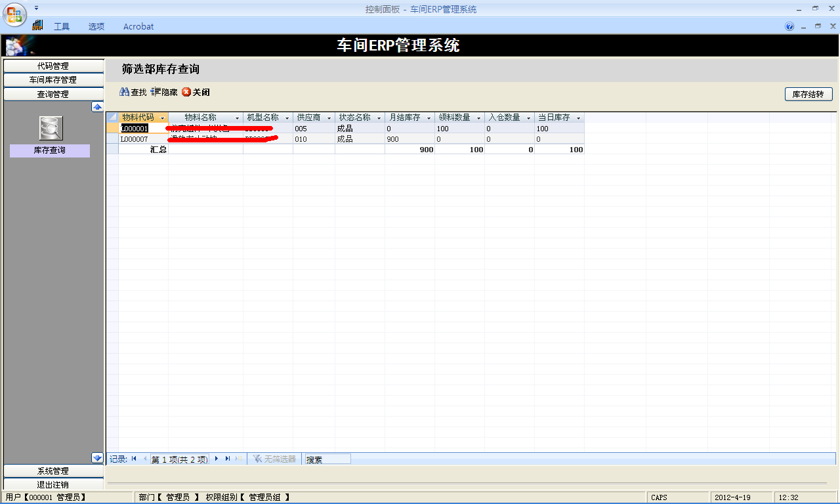Viewport: 840px width, 504px height.
Task: Open the 查询管理 sidebar section
Action: 53,94
